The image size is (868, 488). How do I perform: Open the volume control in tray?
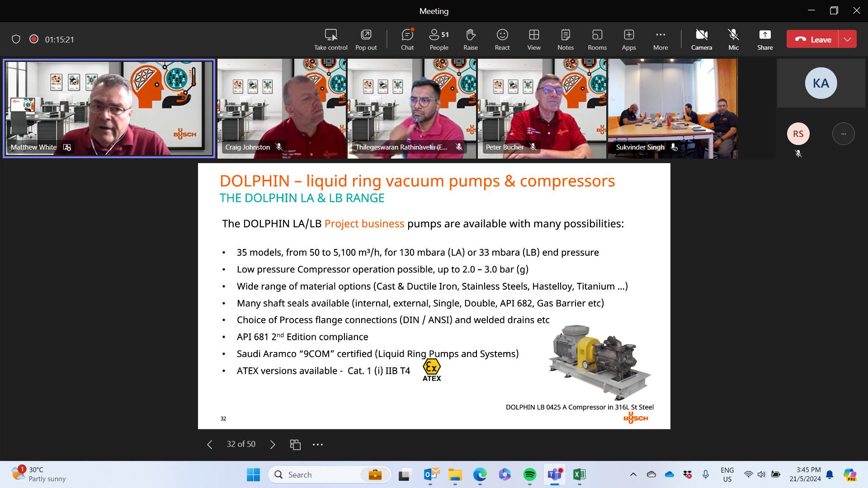[x=762, y=474]
